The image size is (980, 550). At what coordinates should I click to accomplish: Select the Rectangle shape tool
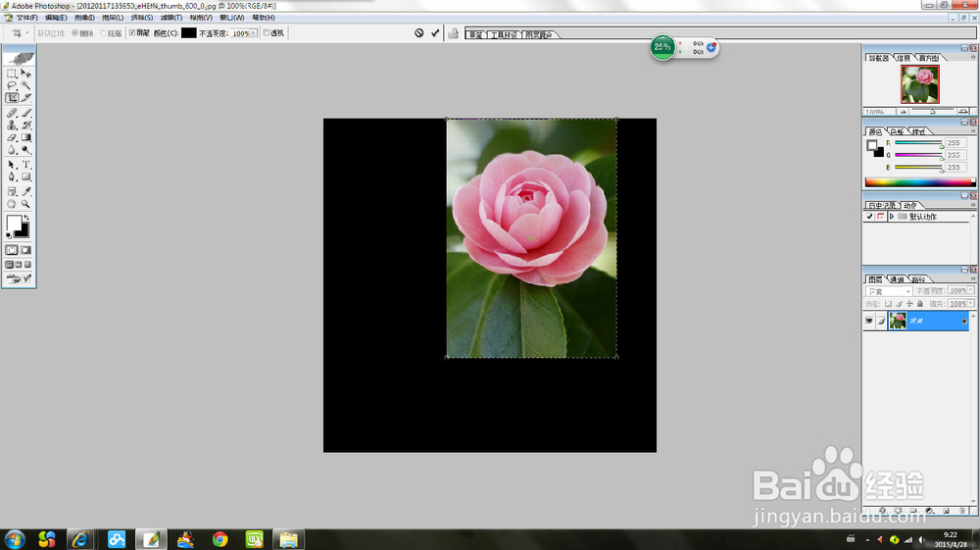(26, 176)
